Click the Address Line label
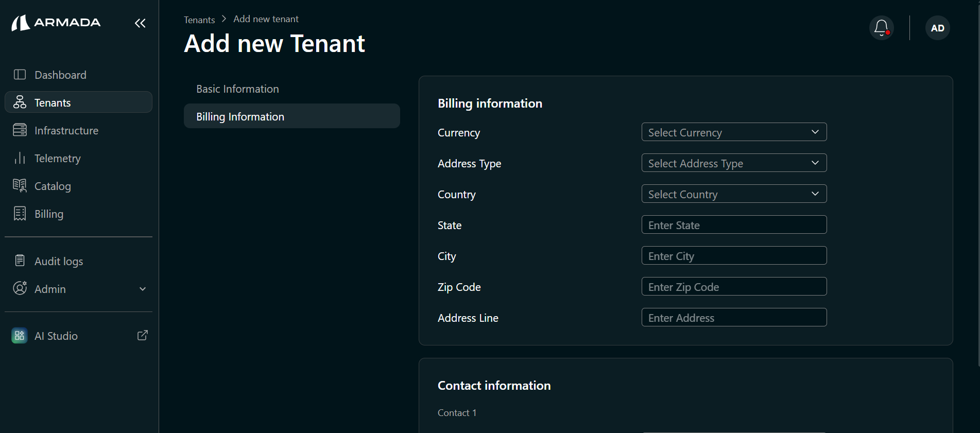Image resolution: width=980 pixels, height=433 pixels. pyautogui.click(x=468, y=318)
